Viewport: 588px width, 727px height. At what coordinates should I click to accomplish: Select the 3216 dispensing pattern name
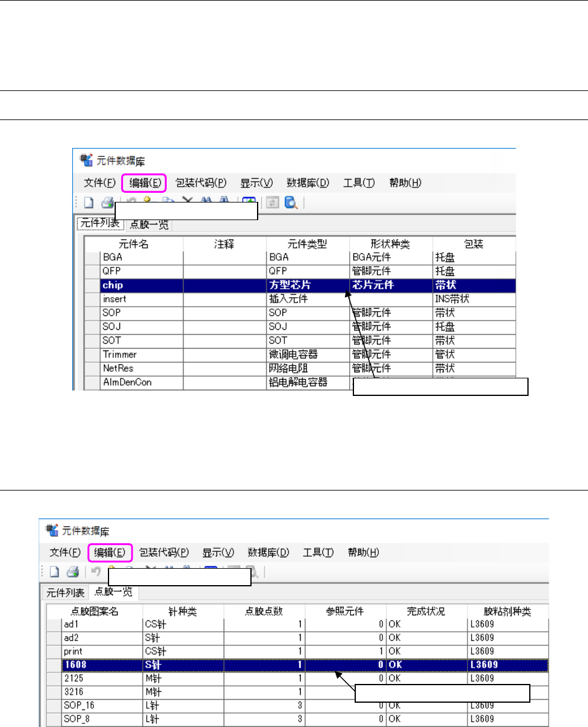(102, 692)
